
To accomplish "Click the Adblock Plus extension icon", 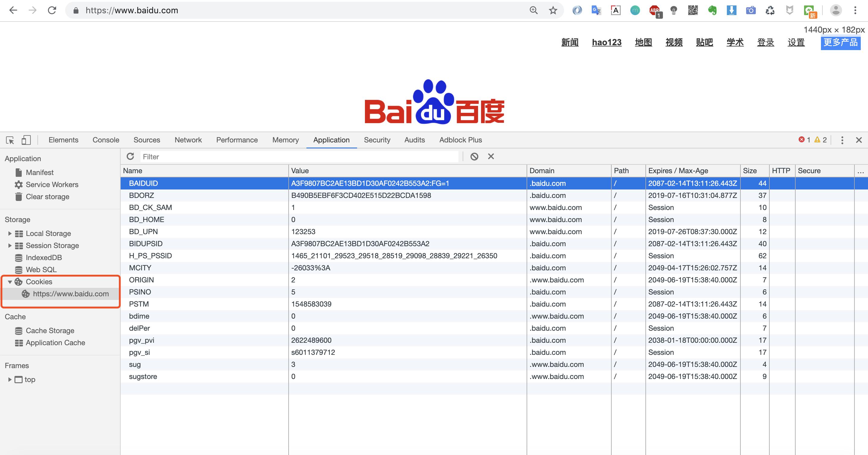I will pyautogui.click(x=655, y=11).
